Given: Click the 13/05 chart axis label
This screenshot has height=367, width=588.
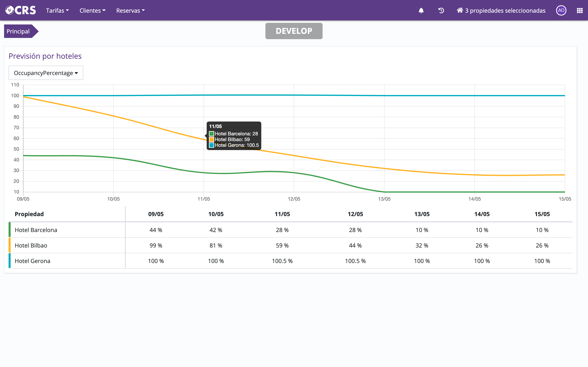Looking at the screenshot, I should tap(384, 199).
